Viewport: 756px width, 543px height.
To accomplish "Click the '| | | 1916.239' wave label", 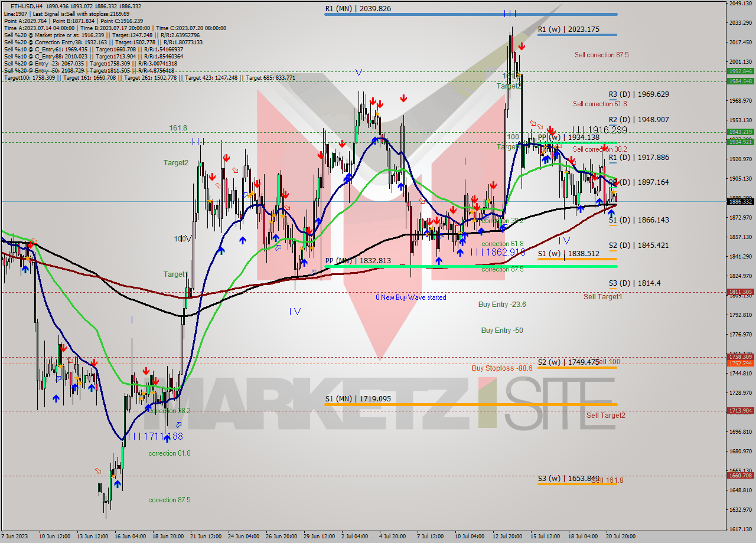I will point(599,130).
